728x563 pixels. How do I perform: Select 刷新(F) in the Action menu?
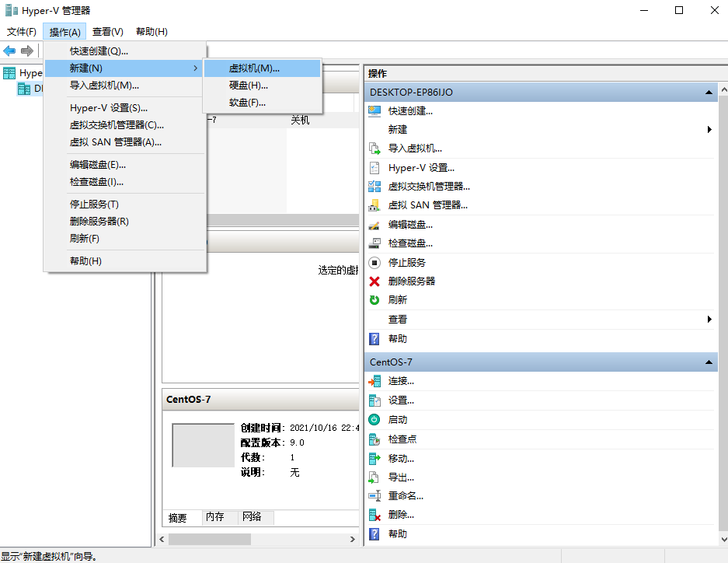pos(124,238)
